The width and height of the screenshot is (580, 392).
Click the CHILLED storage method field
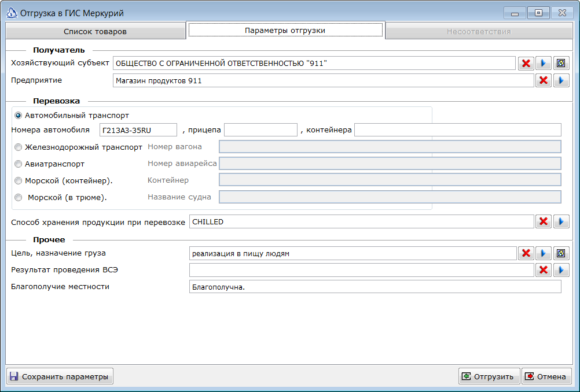click(x=362, y=221)
